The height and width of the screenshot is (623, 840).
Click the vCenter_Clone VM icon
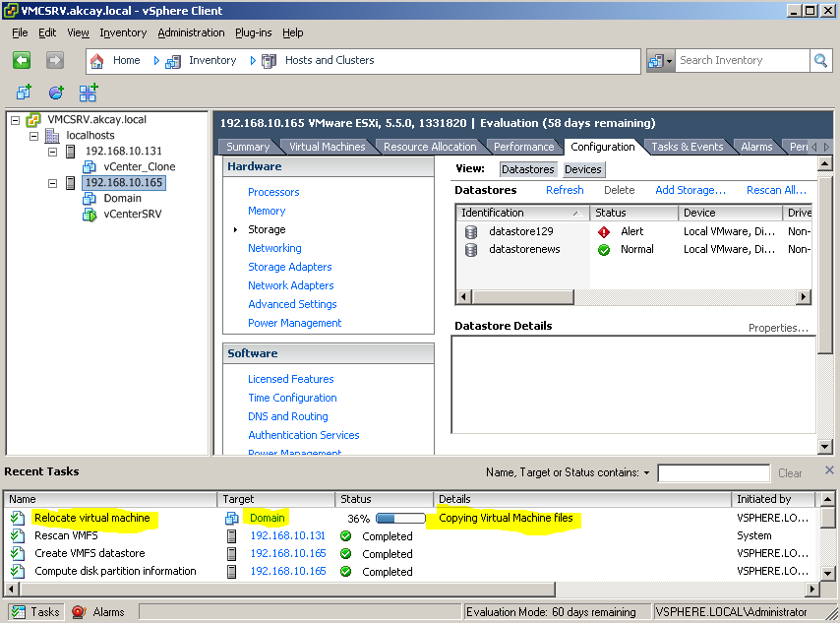pos(89,166)
